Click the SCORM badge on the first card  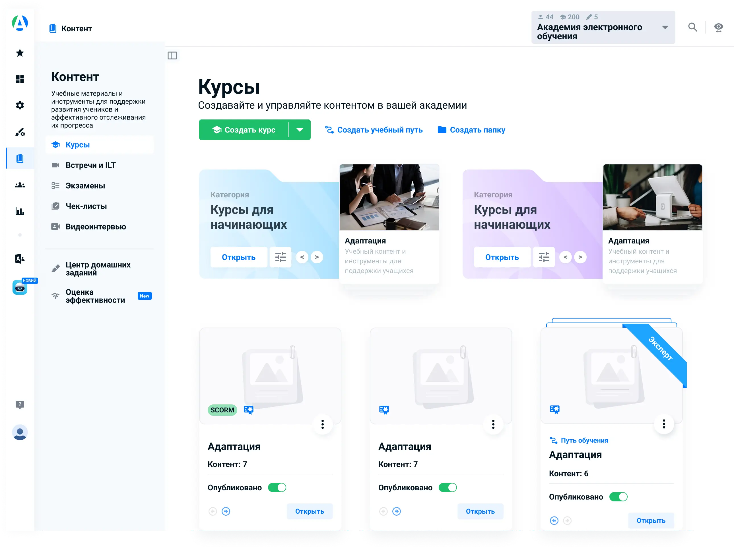click(x=222, y=410)
